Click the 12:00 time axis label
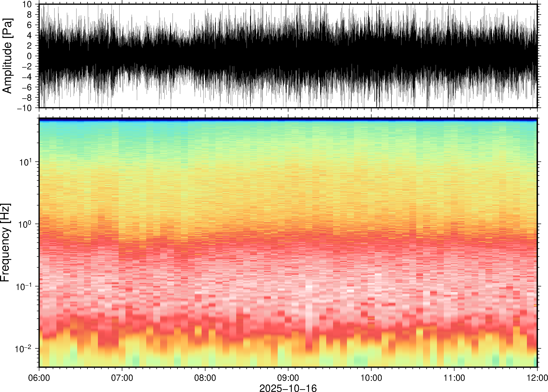 tap(537, 378)
